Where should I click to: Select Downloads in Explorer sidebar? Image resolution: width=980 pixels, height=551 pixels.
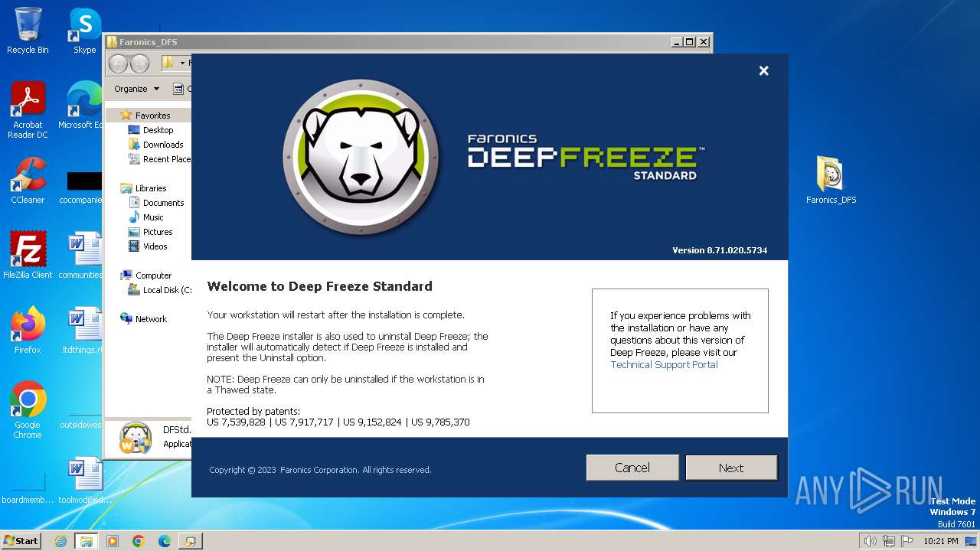(x=162, y=145)
